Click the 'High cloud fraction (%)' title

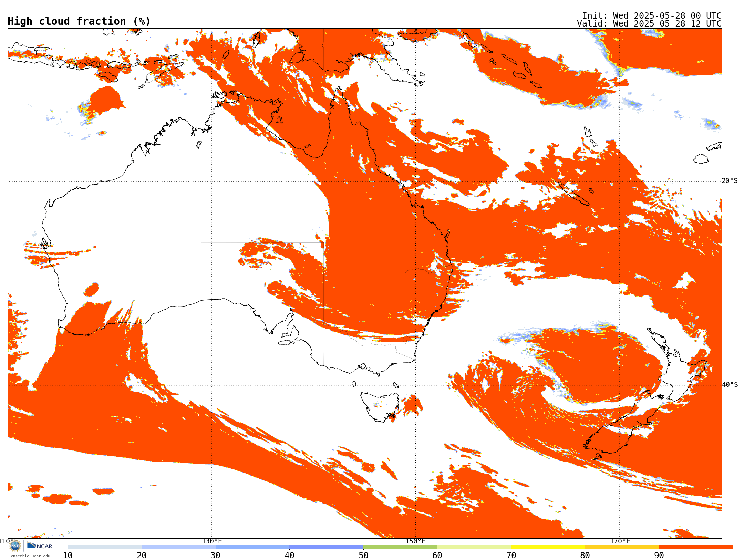[x=79, y=21]
